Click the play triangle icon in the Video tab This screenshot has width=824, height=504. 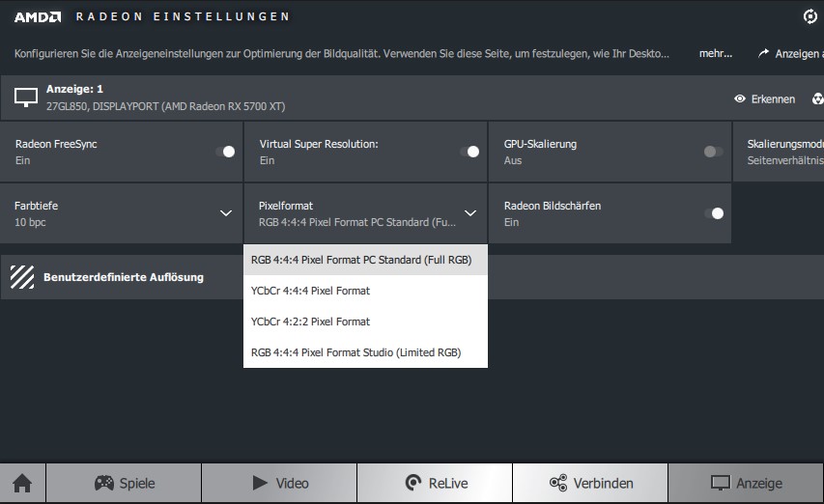[260, 483]
